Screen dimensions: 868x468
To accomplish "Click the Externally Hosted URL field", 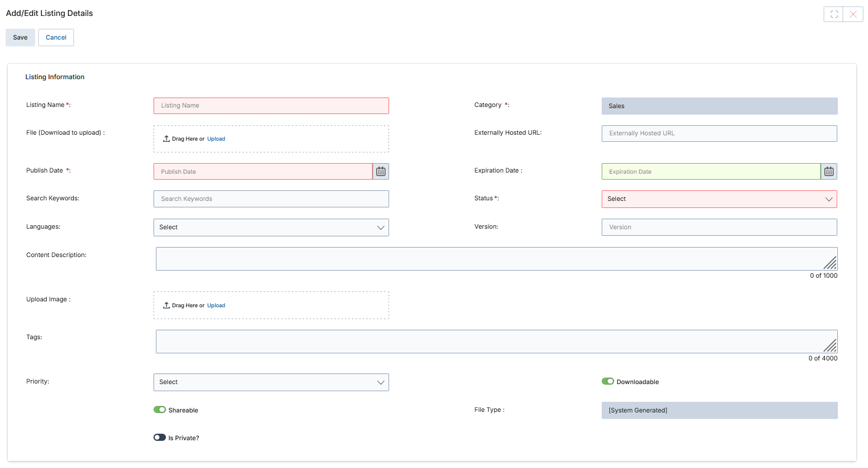I will [719, 134].
